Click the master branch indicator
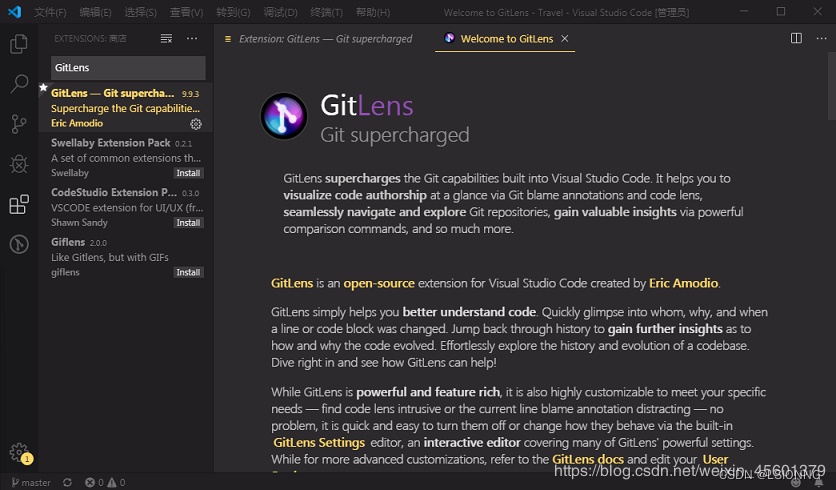836x490 pixels. [x=31, y=483]
